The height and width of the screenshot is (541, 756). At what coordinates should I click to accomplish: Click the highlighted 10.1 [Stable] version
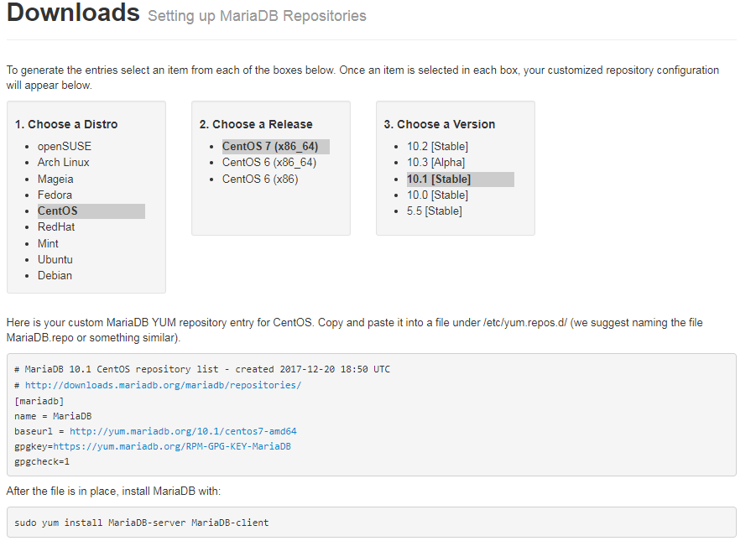tap(461, 179)
